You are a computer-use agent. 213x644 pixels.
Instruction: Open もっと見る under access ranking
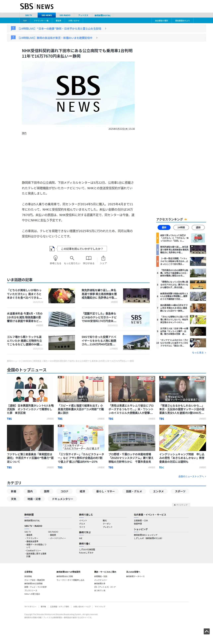tap(199, 352)
